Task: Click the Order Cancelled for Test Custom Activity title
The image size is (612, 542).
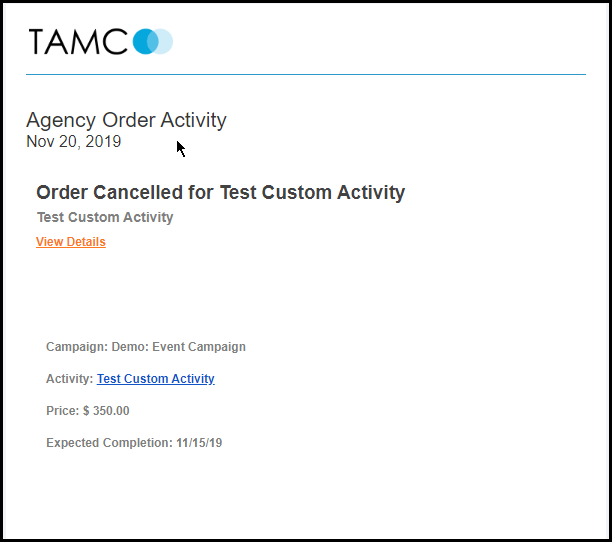Action: (x=221, y=193)
